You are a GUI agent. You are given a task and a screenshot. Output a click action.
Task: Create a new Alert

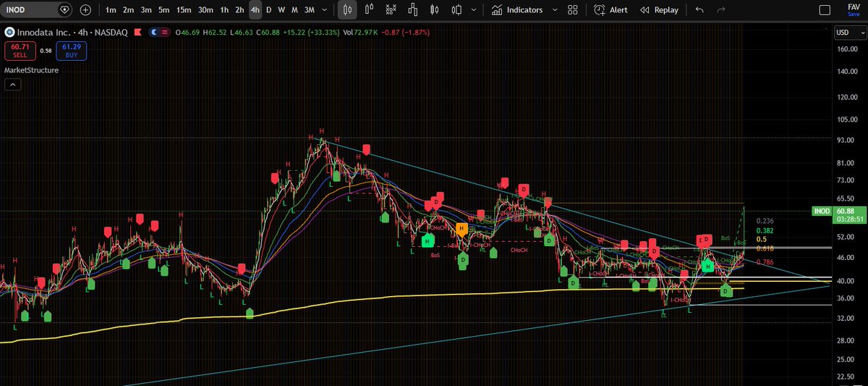[x=610, y=10]
